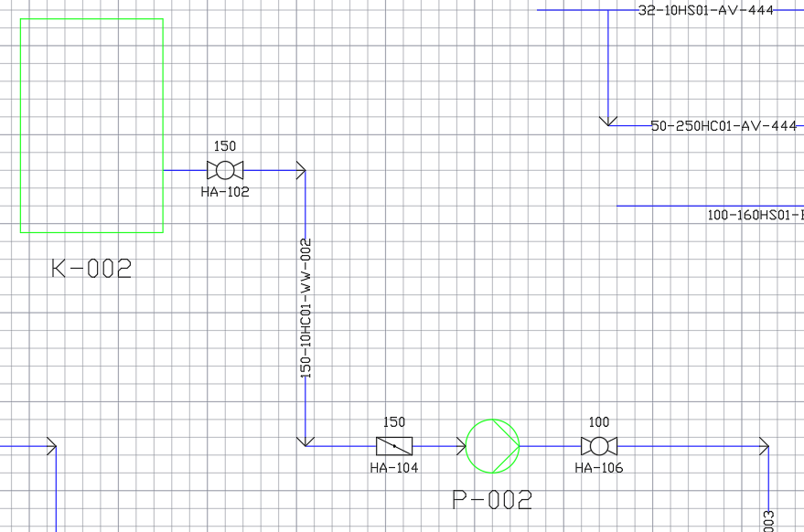
Task: Select the P-002 pump label text
Action: (x=492, y=500)
